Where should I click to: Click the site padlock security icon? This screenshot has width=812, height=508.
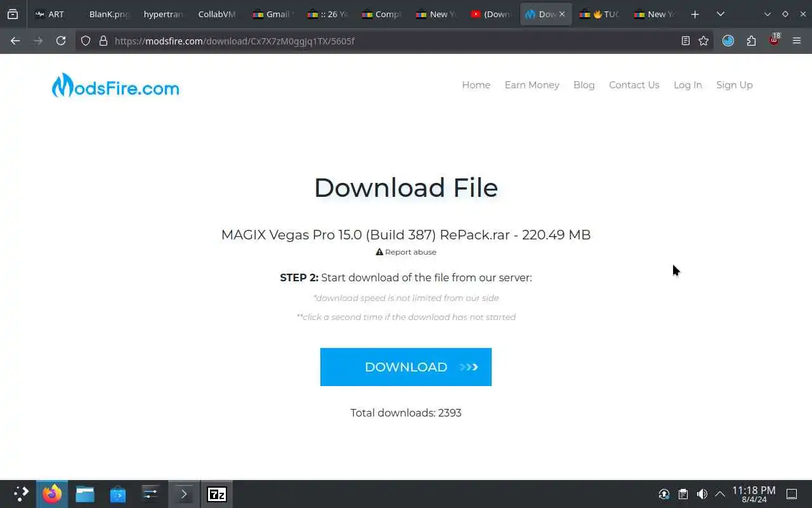pos(103,41)
